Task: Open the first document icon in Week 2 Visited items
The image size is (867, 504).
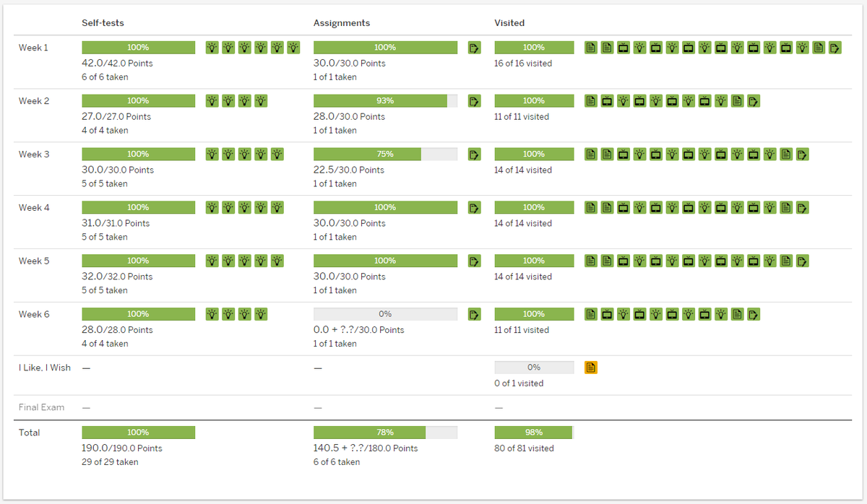Action: pos(591,101)
